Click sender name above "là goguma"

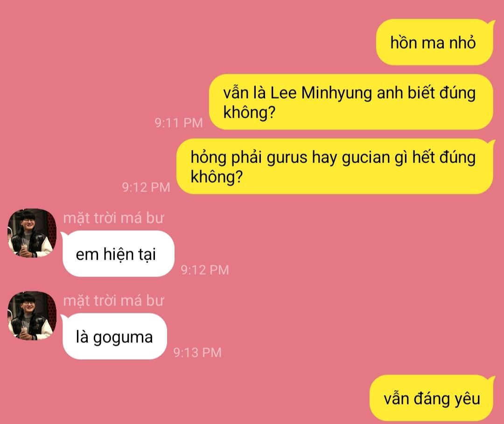point(113,300)
